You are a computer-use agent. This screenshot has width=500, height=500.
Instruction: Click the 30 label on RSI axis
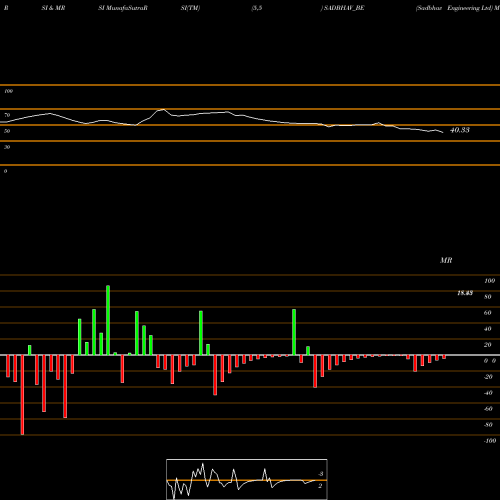(x=7, y=147)
